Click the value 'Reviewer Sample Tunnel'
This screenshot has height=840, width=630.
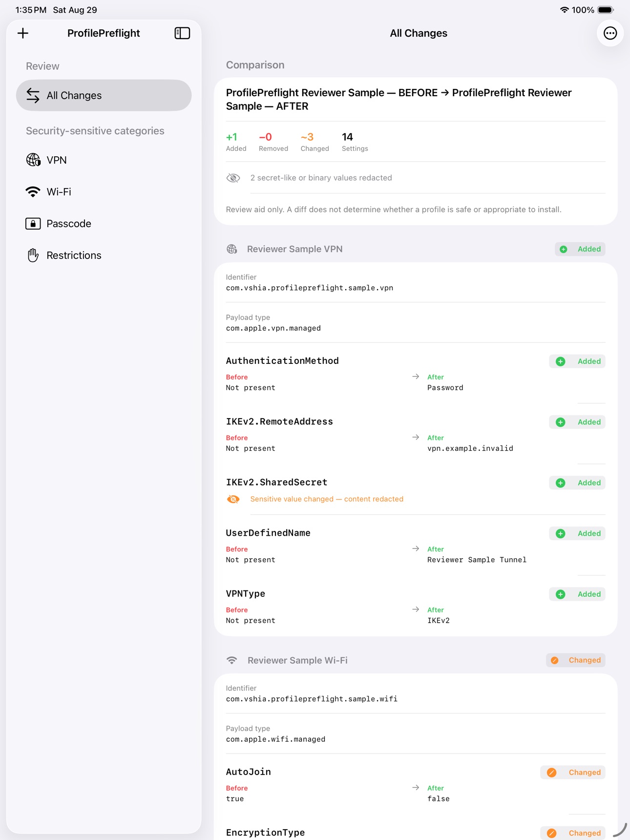(x=477, y=560)
